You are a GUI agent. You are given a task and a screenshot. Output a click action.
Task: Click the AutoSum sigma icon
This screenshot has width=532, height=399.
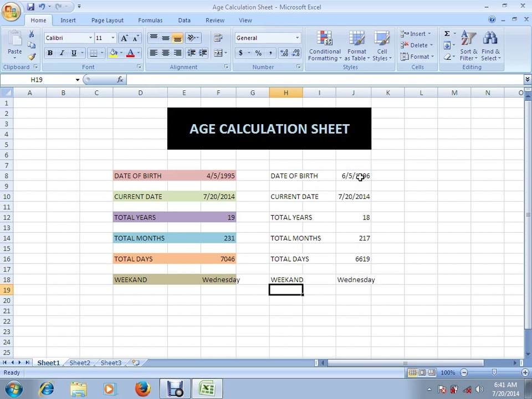point(447,34)
